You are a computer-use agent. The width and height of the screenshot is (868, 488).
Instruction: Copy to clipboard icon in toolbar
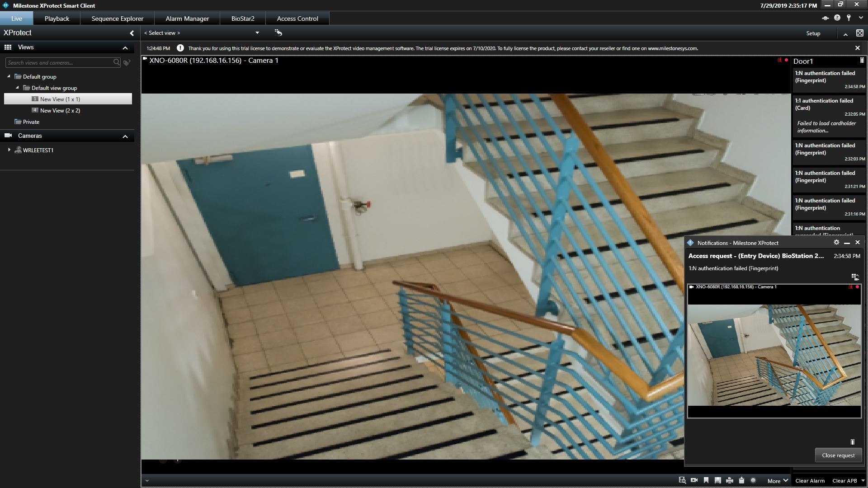coord(741,480)
